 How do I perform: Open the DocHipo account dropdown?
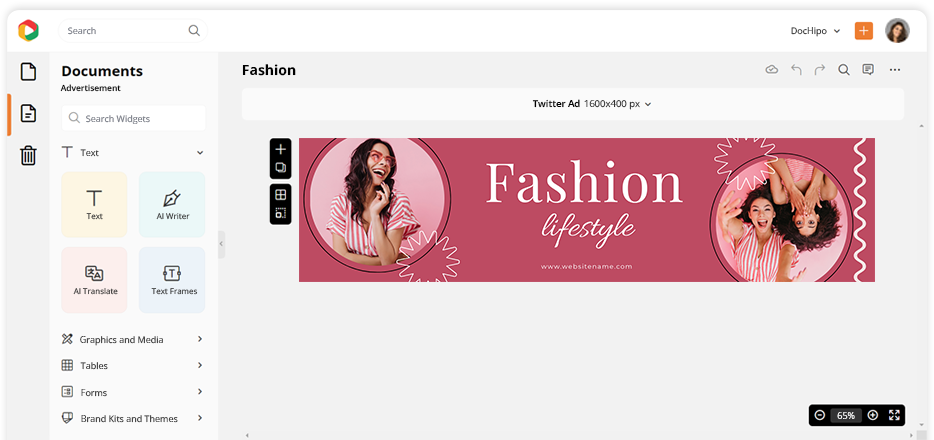[815, 31]
